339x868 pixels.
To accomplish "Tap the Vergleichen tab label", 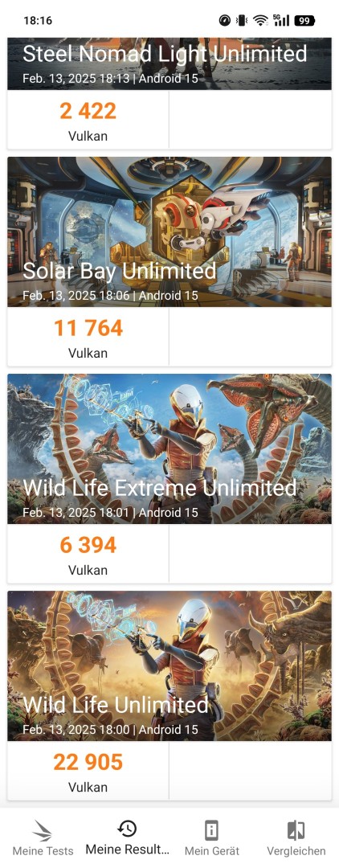I will tap(296, 851).
